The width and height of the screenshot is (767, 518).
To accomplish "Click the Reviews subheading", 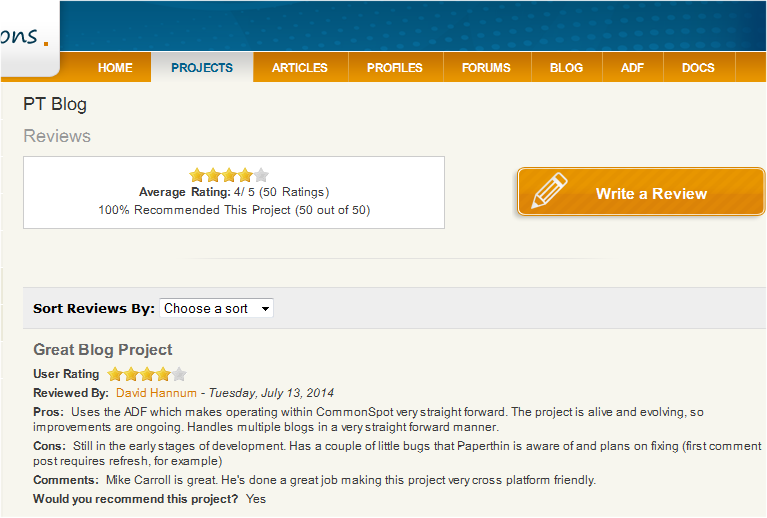I will (57, 136).
